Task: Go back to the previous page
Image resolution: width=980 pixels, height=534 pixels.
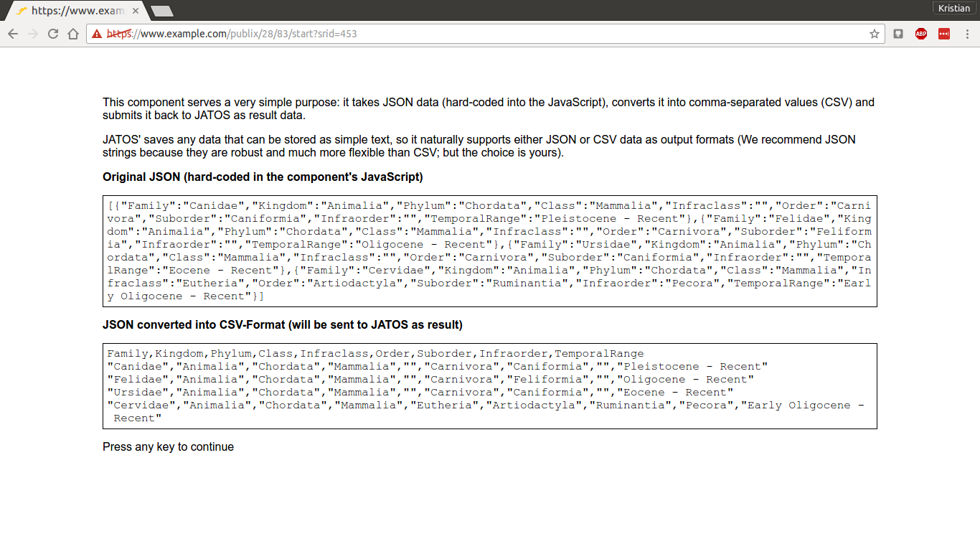Action: pyautogui.click(x=13, y=34)
